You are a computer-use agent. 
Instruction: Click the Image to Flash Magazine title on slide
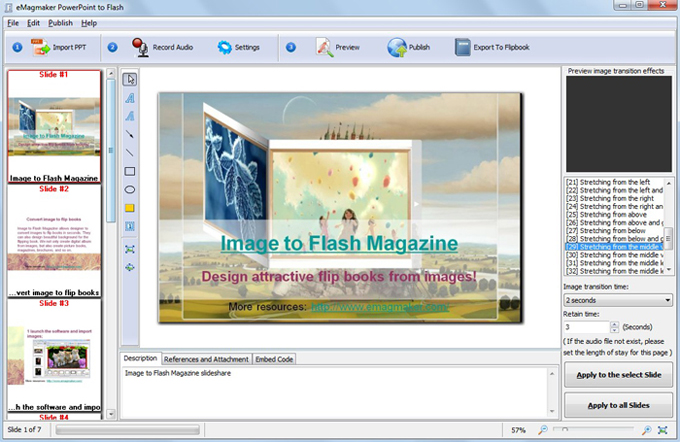click(x=339, y=243)
